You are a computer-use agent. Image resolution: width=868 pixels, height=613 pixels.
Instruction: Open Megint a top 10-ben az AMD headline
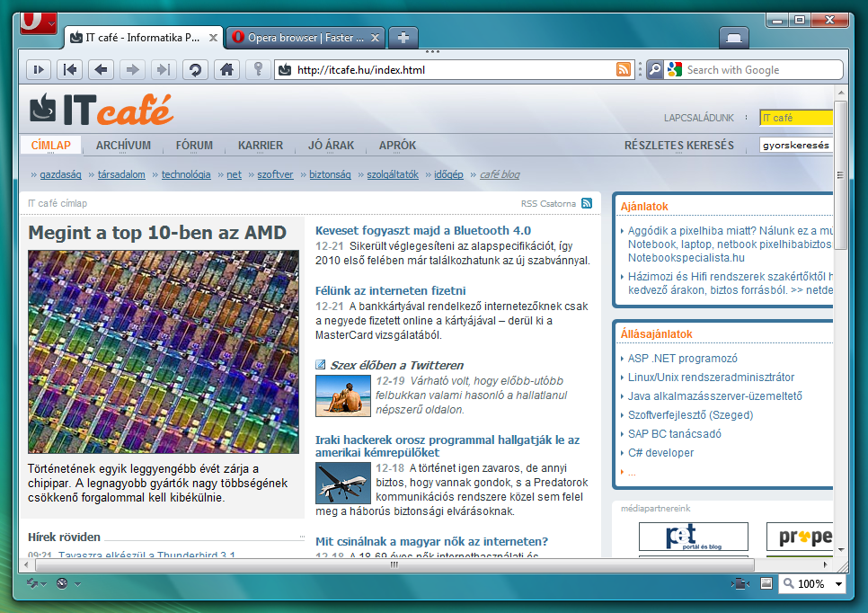(x=157, y=232)
